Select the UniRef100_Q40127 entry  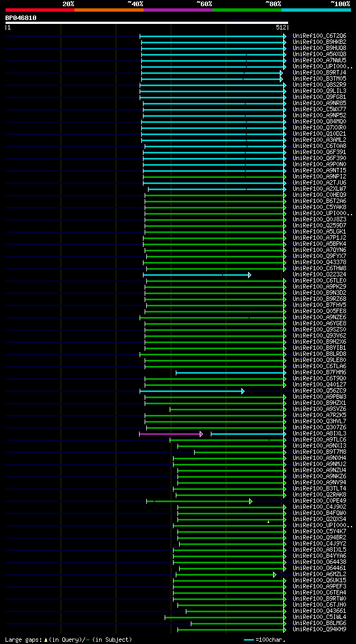(319, 384)
